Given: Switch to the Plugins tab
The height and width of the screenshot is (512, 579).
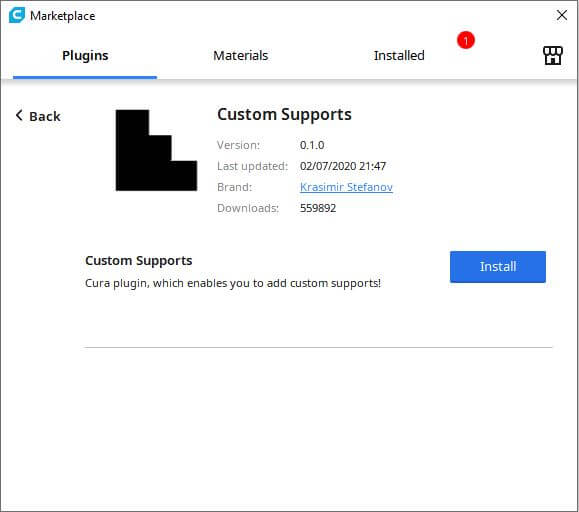Looking at the screenshot, I should [x=85, y=56].
